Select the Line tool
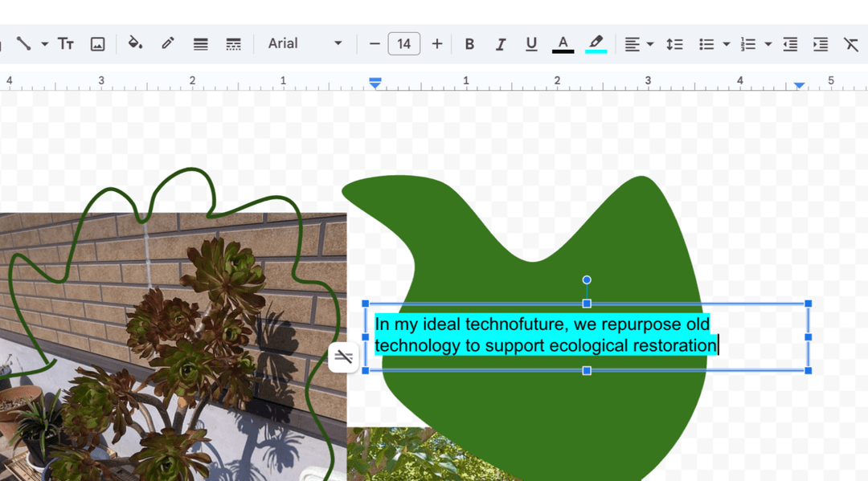Image resolution: width=868 pixels, height=481 pixels. click(23, 43)
